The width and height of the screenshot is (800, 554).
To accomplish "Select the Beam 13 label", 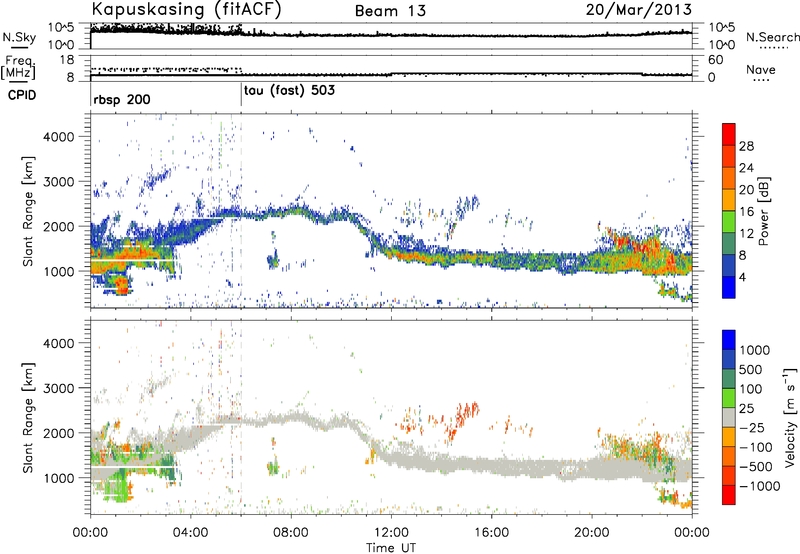I will (390, 11).
